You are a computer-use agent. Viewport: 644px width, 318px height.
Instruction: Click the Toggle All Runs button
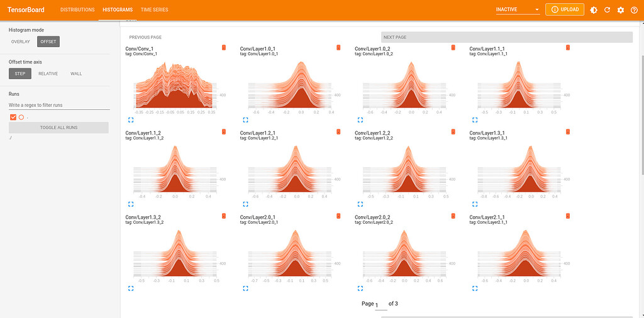pyautogui.click(x=58, y=128)
